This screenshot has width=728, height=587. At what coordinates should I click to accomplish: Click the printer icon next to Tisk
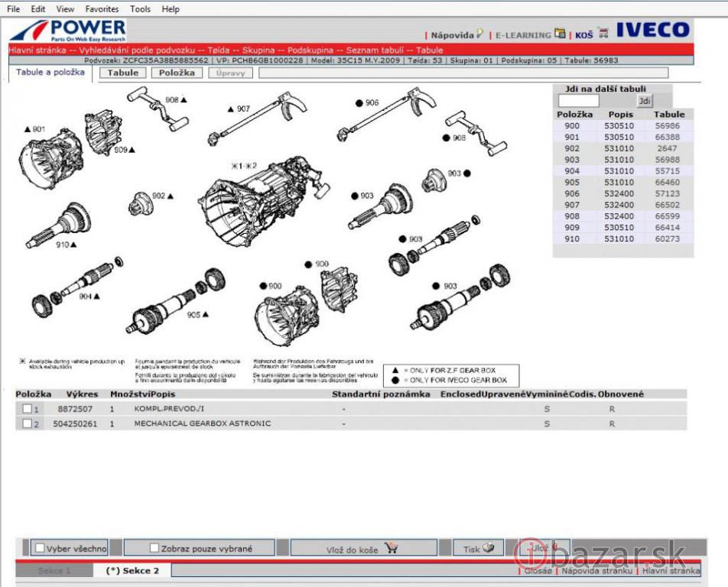489,548
